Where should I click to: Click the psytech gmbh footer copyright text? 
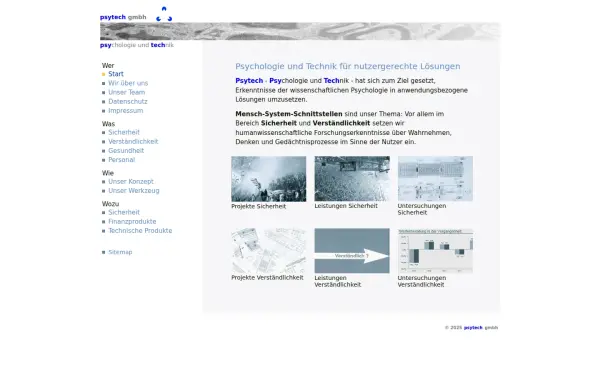pyautogui.click(x=471, y=328)
